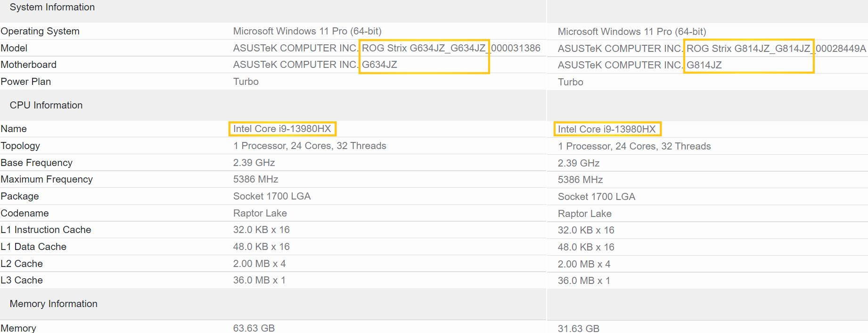The image size is (868, 333).
Task: Click the CPU Information section header
Action: click(x=46, y=105)
